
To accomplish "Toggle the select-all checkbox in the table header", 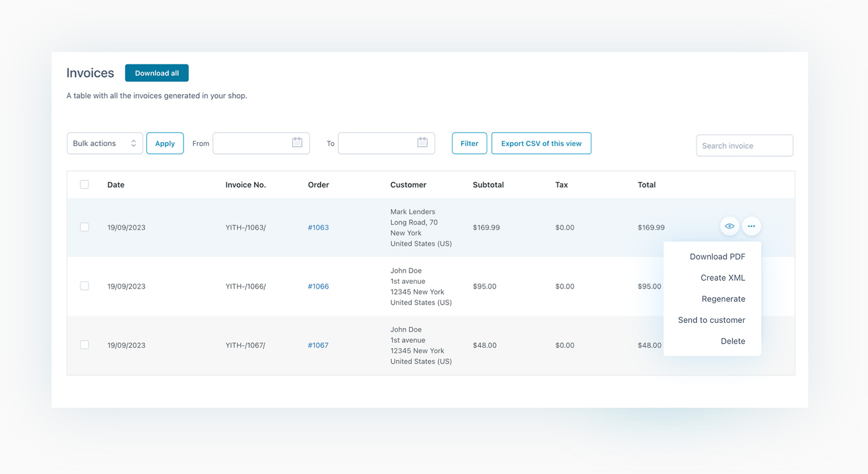I will [84, 184].
